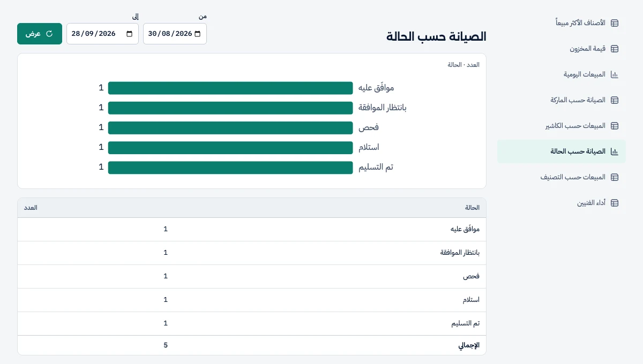Click the الإجمالي total row label

click(x=469, y=345)
